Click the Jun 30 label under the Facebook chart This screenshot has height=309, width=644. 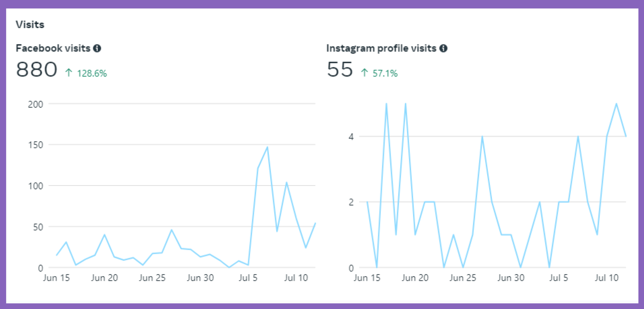[200, 278]
